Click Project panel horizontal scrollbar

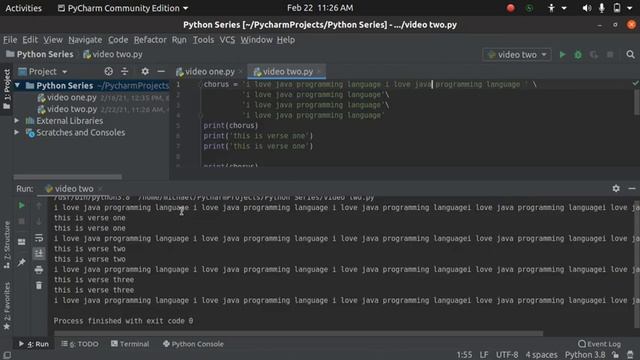click(67, 177)
